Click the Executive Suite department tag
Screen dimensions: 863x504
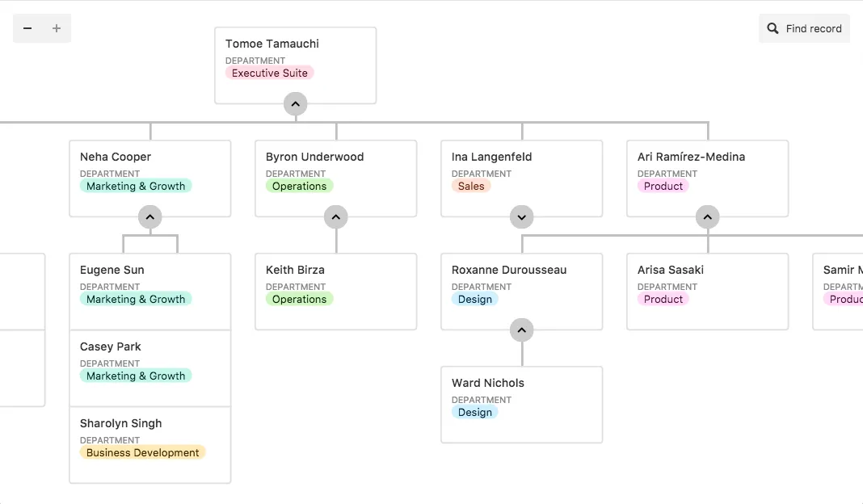point(270,73)
